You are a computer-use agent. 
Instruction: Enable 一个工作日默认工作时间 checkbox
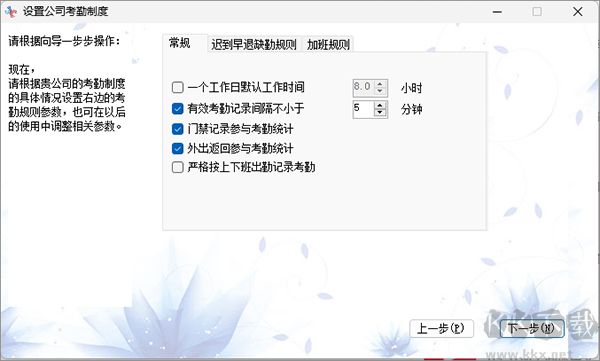tap(178, 87)
